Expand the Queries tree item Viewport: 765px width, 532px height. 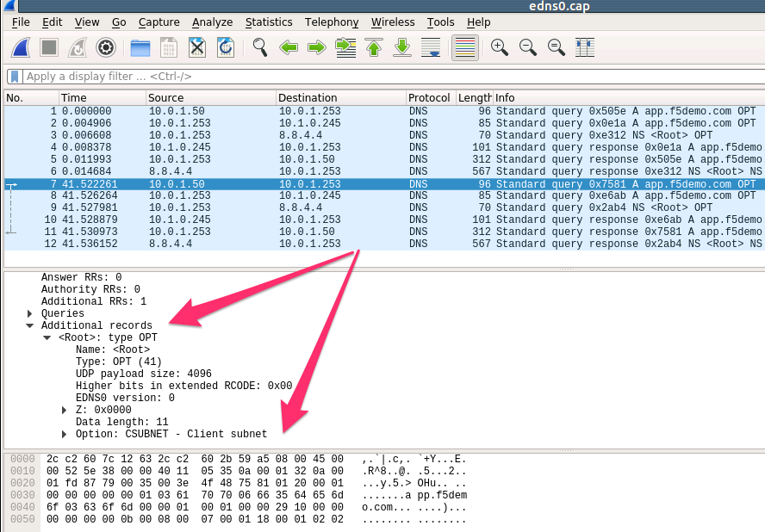tap(31, 312)
